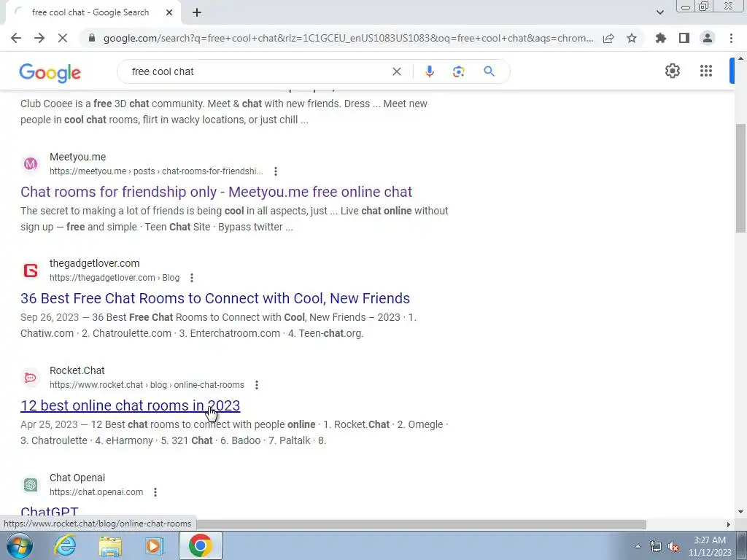The width and height of the screenshot is (747, 560).
Task: Go back with the browser back arrow
Action: tap(16, 38)
